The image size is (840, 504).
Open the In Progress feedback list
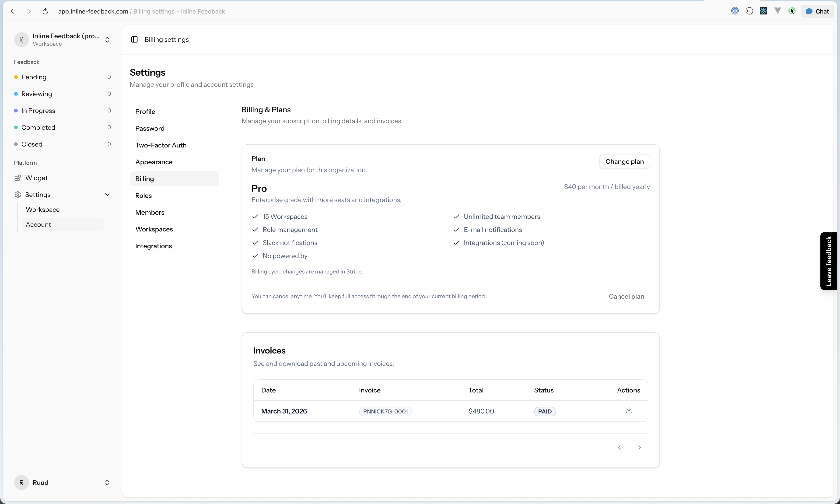(63, 111)
